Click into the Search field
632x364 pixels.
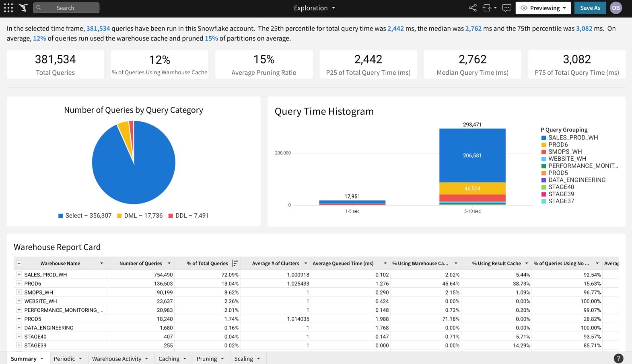pyautogui.click(x=66, y=8)
